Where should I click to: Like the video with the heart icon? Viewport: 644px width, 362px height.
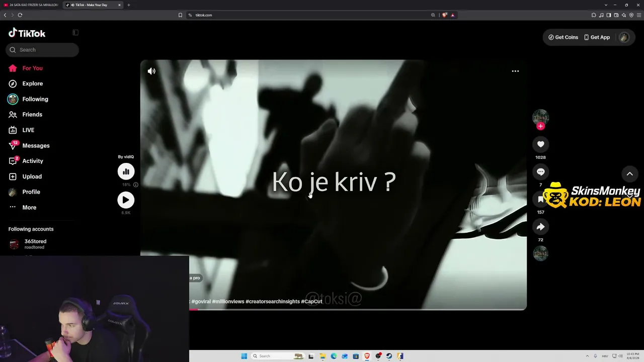pyautogui.click(x=541, y=144)
